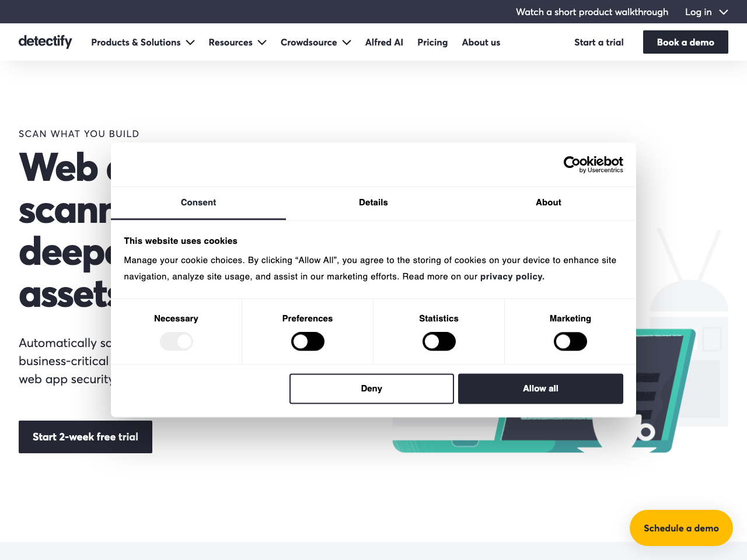Switch to the Details tab
Viewport: 747px width, 560px height.
pos(373,202)
